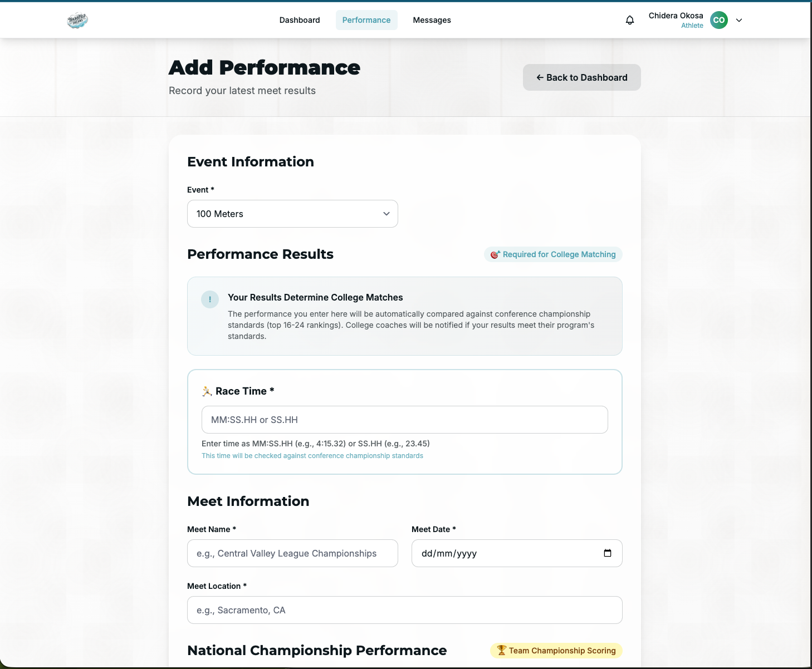Open the site logo in the top navigation
The image size is (812, 669).
pyautogui.click(x=77, y=19)
